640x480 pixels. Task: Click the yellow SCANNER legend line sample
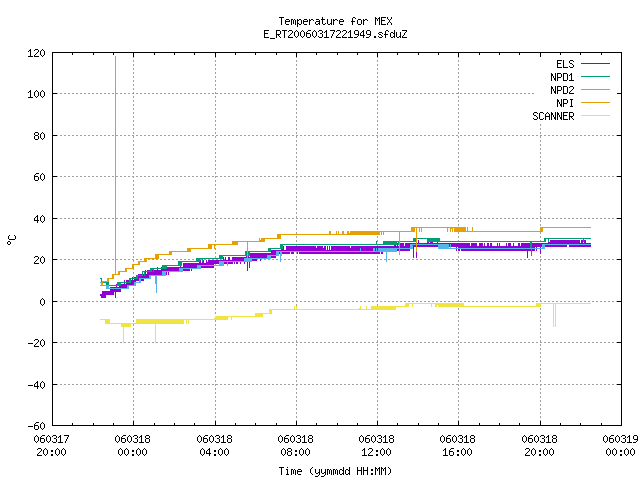[595, 116]
